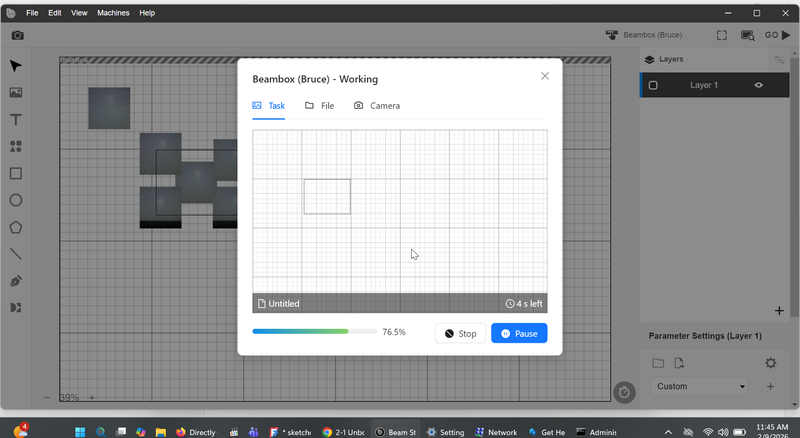Open the elements shapes library tool
The height and width of the screenshot is (438, 800).
(x=16, y=147)
